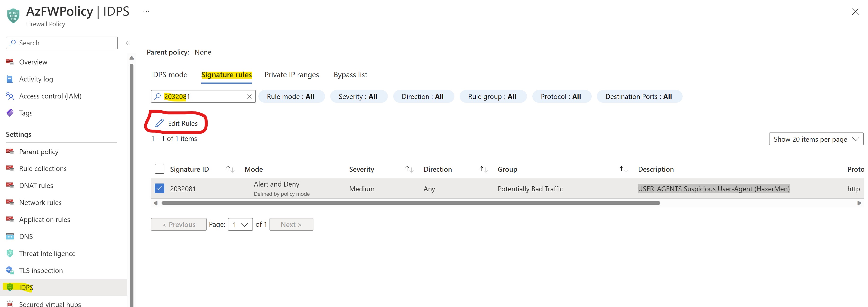Clear the signature search box text
Viewport: 868px width, 307px height.
click(249, 97)
